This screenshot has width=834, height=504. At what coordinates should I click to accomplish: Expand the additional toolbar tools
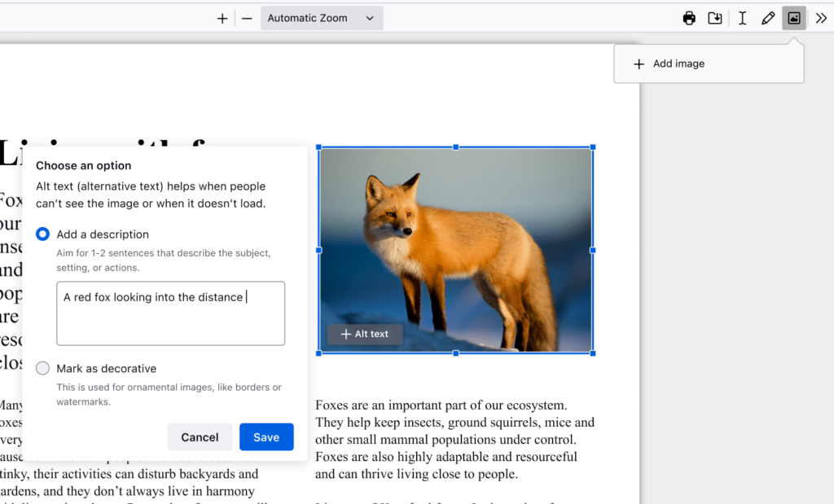(821, 17)
